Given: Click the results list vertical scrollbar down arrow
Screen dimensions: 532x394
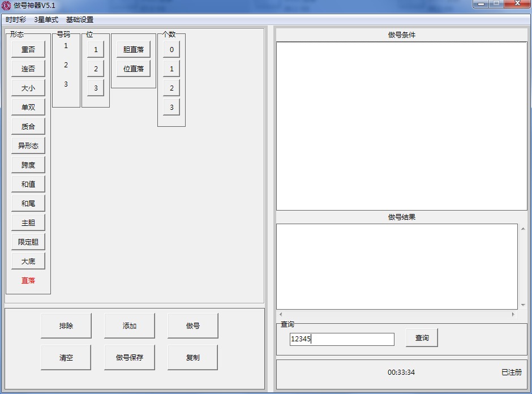Looking at the screenshot, I should click(522, 305).
